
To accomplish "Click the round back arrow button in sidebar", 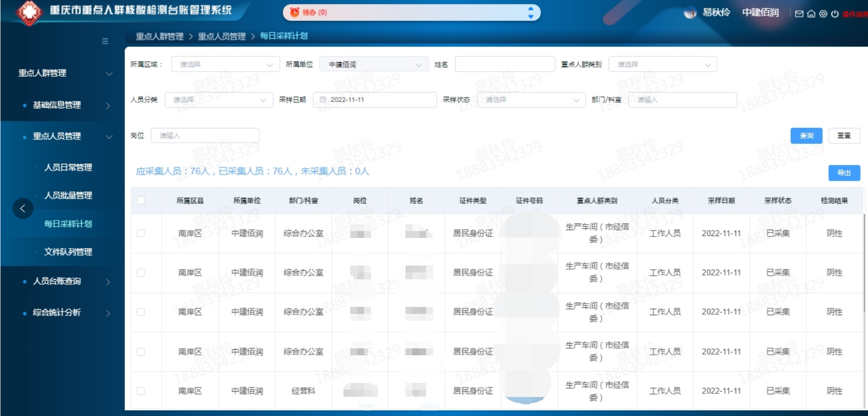I will [23, 208].
